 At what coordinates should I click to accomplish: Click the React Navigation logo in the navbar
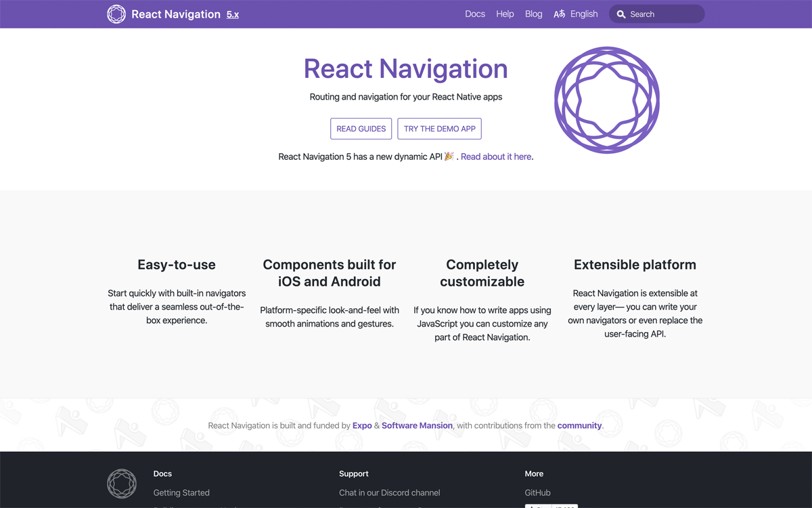pos(116,14)
